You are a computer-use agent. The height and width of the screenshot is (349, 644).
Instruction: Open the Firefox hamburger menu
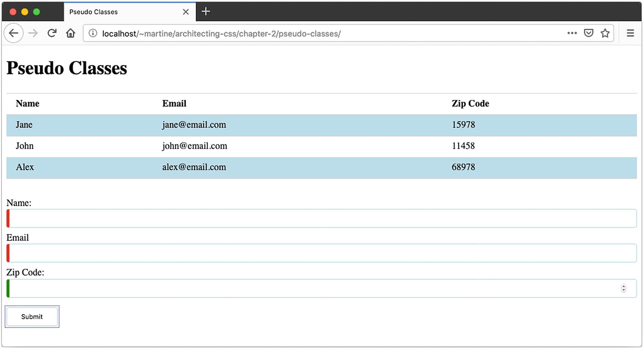tap(630, 33)
